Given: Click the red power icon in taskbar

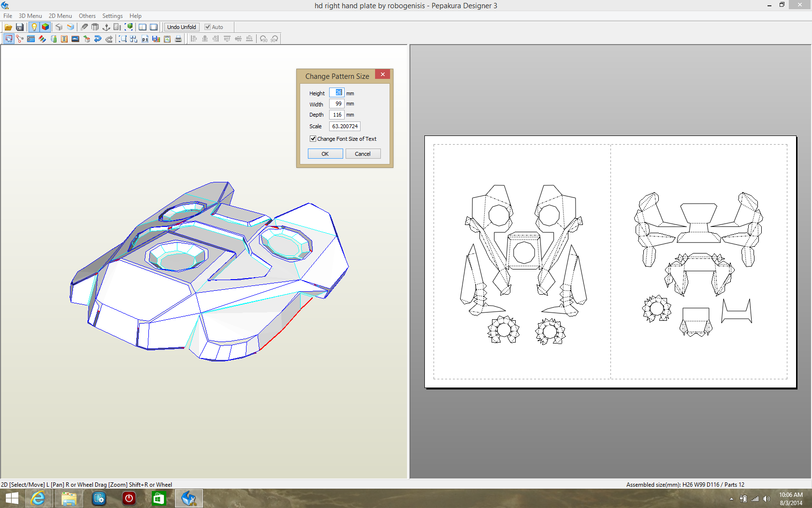Looking at the screenshot, I should [x=129, y=498].
